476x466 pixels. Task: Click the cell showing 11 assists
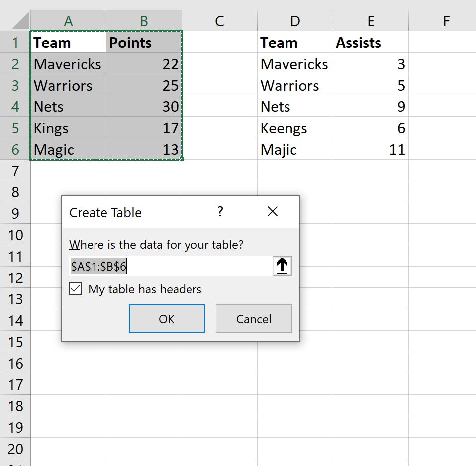pos(371,149)
